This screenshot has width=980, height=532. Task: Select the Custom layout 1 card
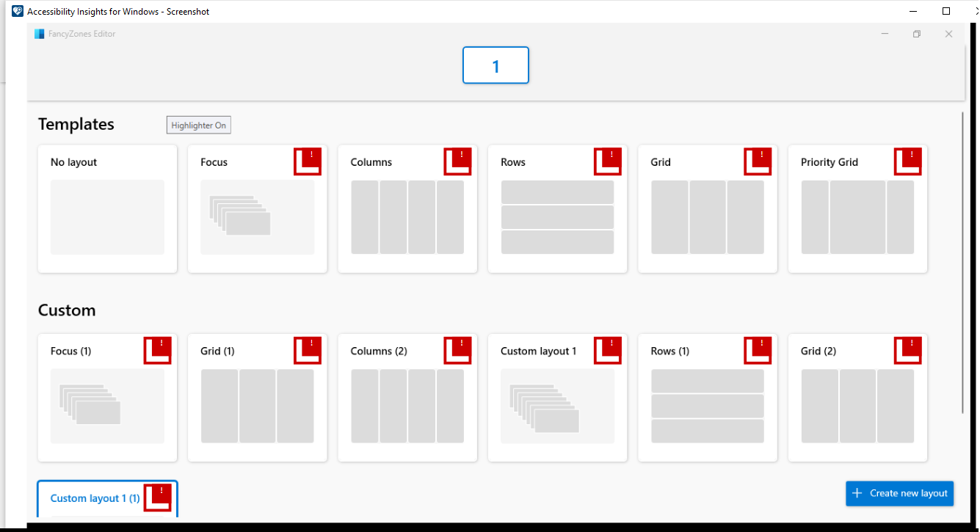pyautogui.click(x=557, y=398)
